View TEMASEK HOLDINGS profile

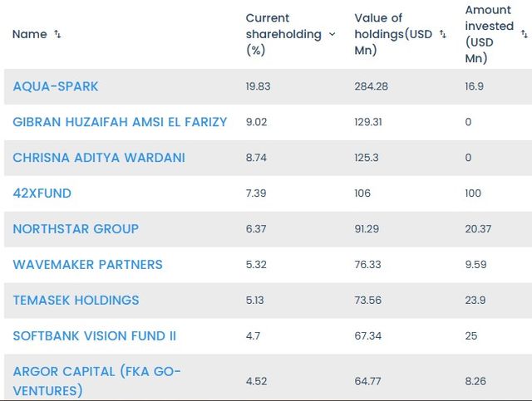(x=76, y=301)
